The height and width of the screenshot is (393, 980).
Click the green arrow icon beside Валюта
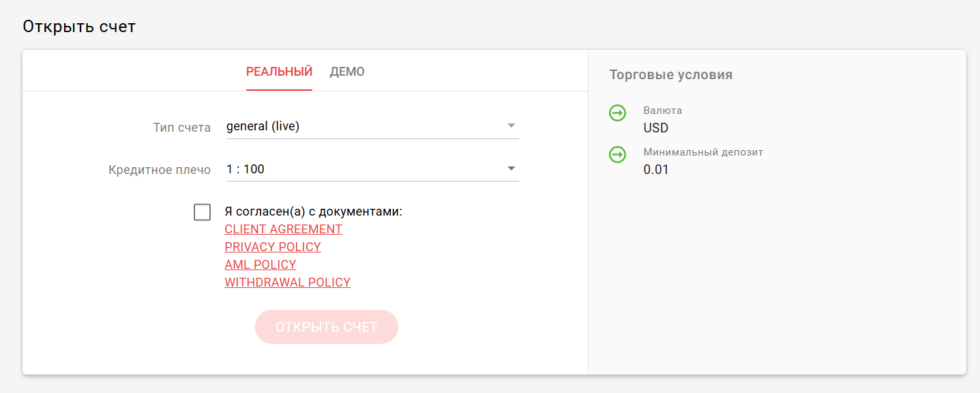(617, 113)
